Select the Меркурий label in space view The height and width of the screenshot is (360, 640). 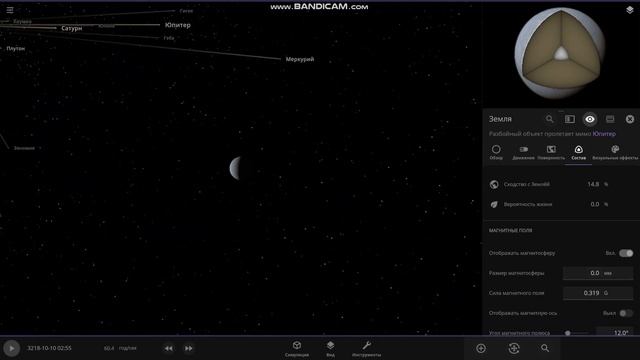tap(300, 59)
